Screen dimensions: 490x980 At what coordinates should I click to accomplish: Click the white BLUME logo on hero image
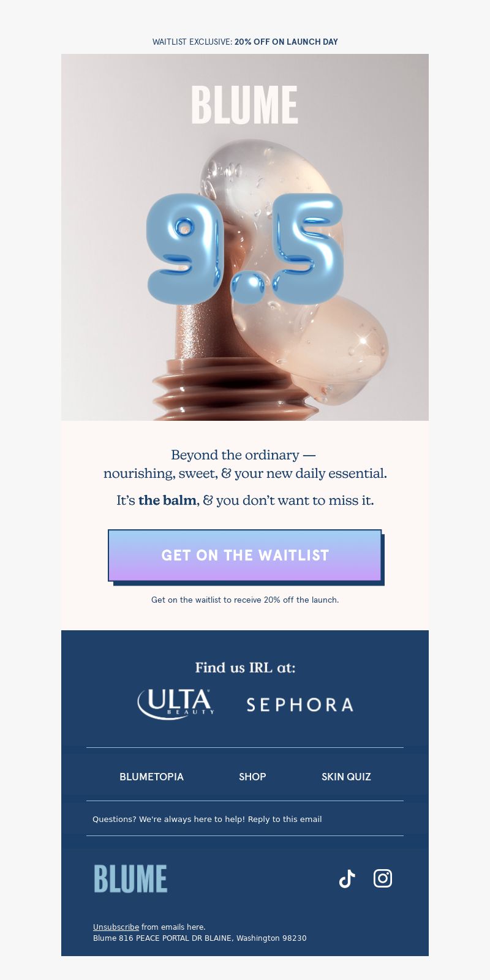(244, 105)
